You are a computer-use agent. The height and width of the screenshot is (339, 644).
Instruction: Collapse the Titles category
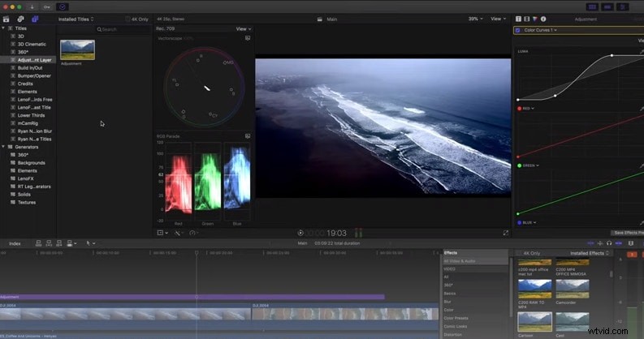3,28
